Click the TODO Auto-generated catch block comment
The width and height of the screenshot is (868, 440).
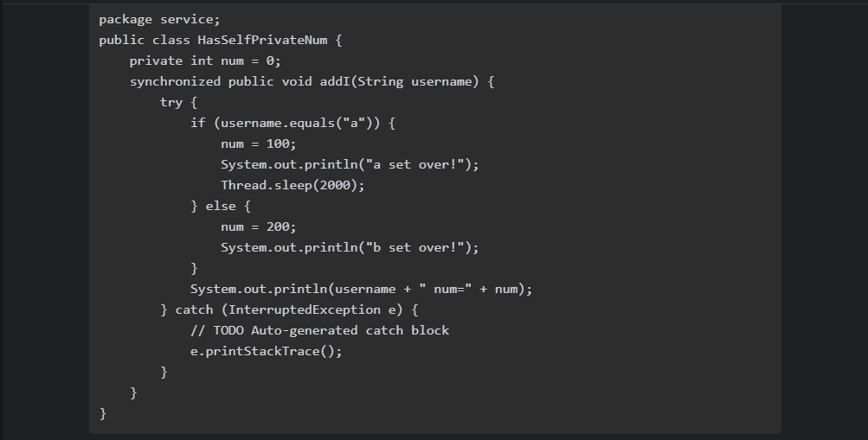coord(320,330)
